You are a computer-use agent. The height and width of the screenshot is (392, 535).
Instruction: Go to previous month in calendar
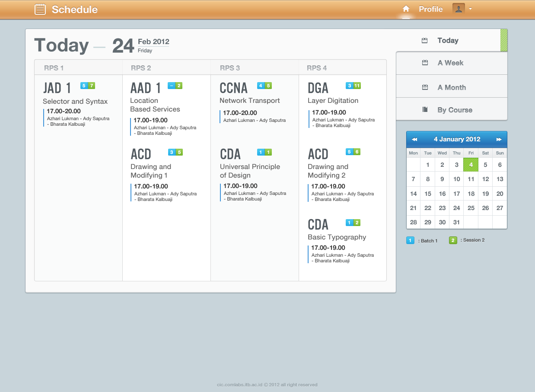coord(414,139)
